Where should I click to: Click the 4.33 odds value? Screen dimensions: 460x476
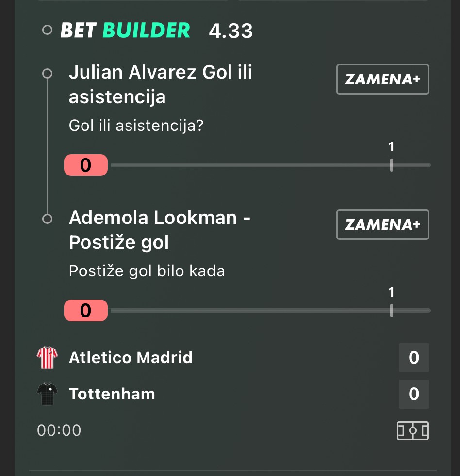coord(230,31)
